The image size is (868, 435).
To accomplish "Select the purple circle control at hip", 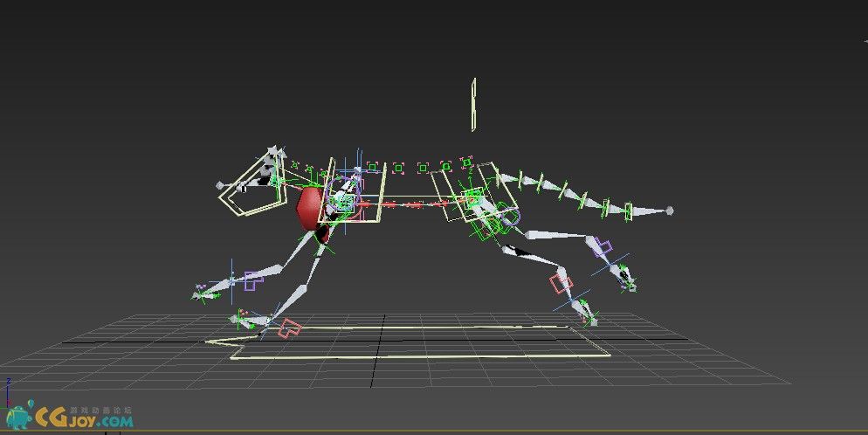I will point(509,217).
